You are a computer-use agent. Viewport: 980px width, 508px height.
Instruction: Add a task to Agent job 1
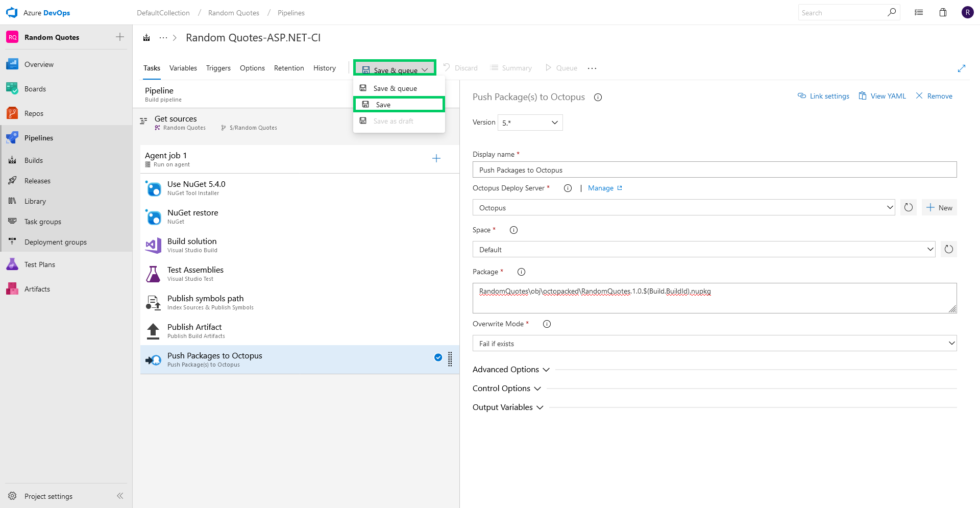coord(436,158)
